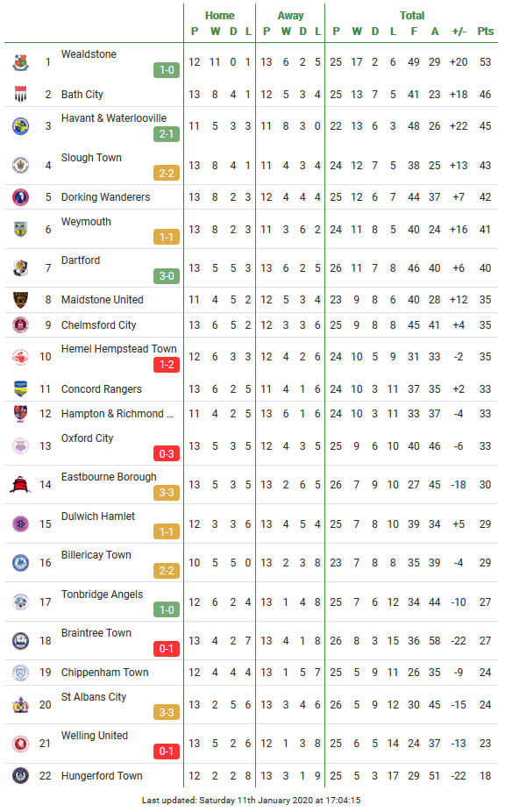Click the Pts column header

click(486, 31)
